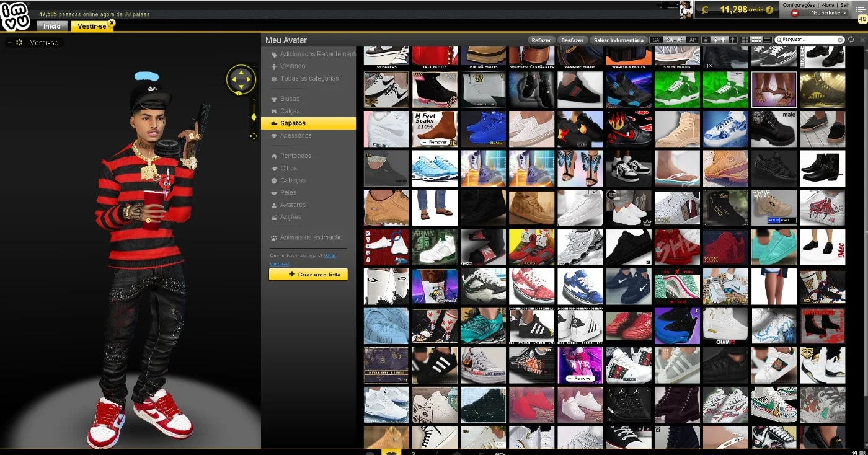The image size is (868, 455).
Task: Click the Sair logout link
Action: (x=844, y=5)
